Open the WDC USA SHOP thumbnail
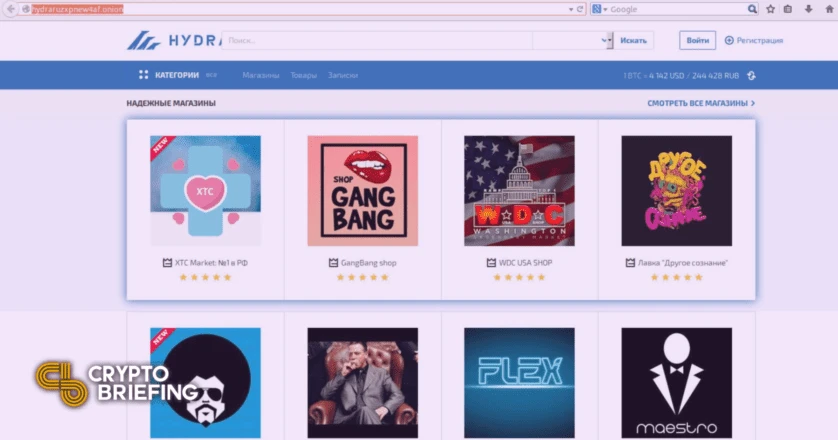This screenshot has width=838, height=440. click(519, 191)
